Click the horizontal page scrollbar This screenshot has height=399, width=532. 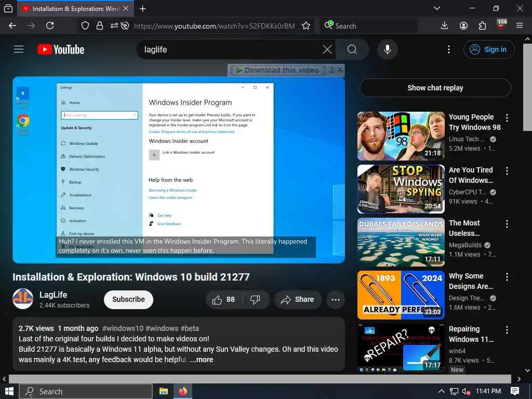pos(260,379)
